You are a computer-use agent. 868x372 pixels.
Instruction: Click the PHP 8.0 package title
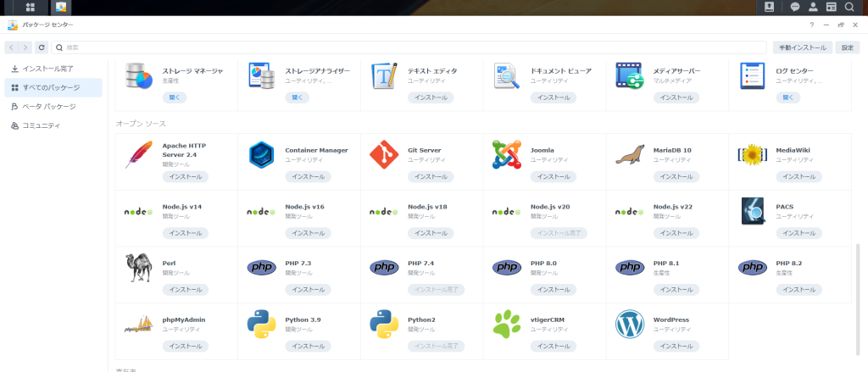[x=543, y=263]
